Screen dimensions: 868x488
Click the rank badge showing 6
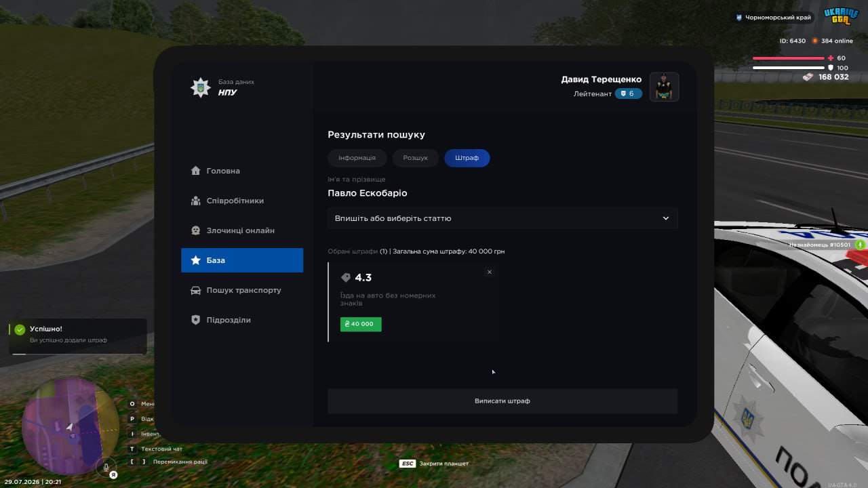[629, 94]
